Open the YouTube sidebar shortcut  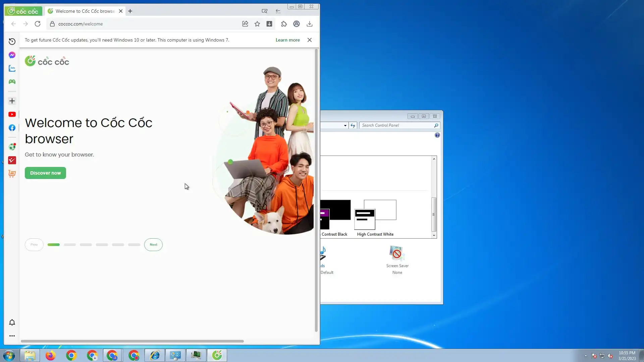click(12, 114)
